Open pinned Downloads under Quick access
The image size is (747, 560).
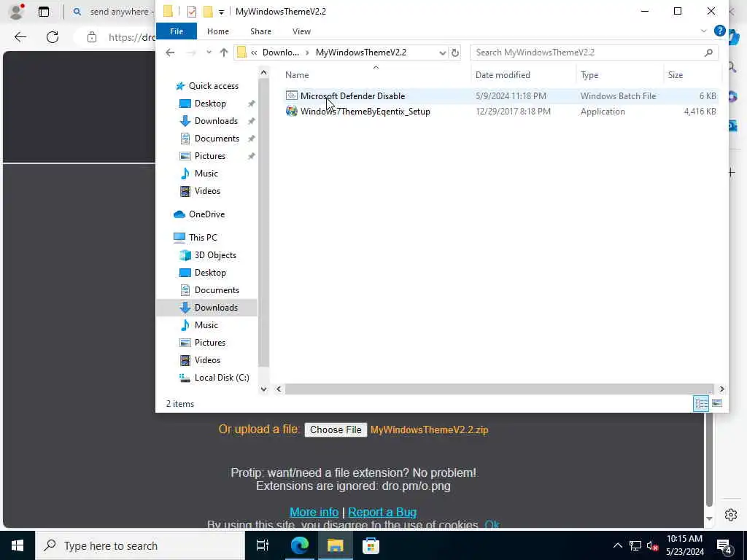[x=216, y=121]
